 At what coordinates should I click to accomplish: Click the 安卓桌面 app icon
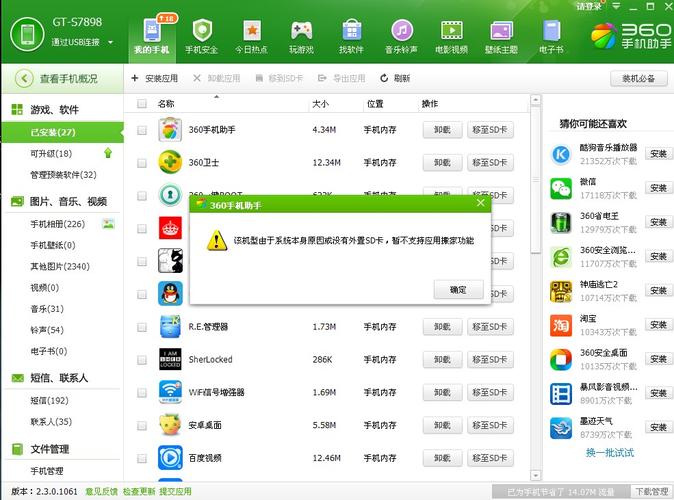[170, 425]
